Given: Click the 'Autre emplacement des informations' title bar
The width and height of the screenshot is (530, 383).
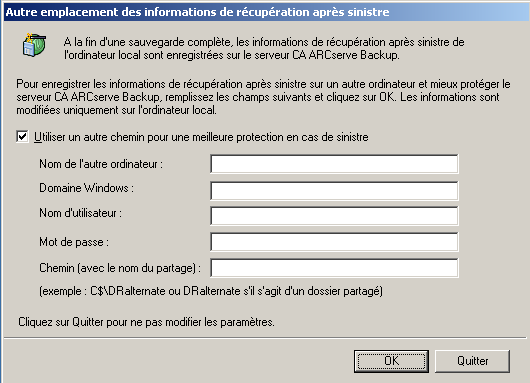Looking at the screenshot, I should point(265,12).
